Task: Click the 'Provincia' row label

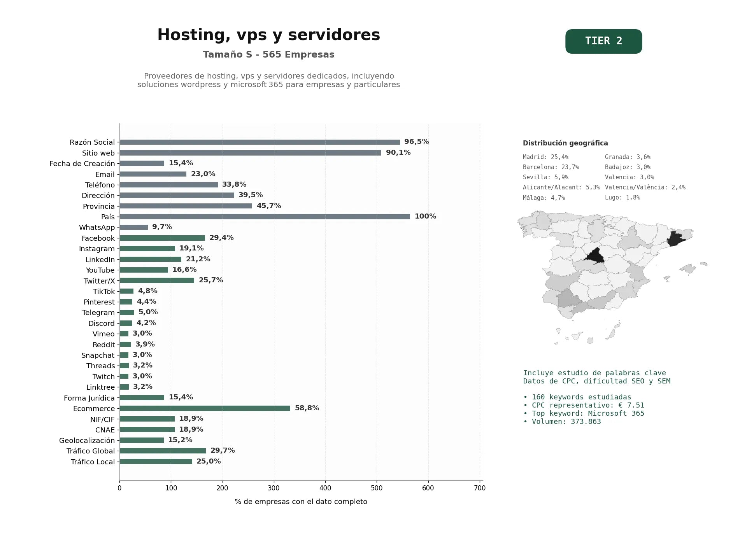Action: tap(99, 206)
